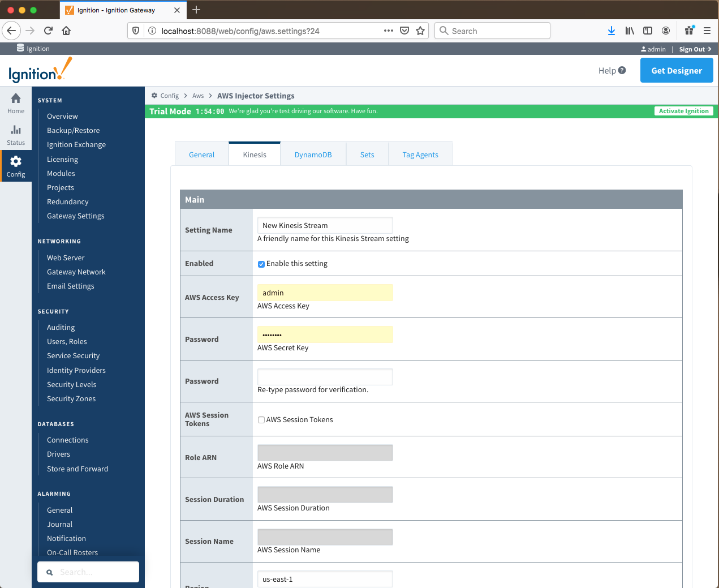The width and height of the screenshot is (719, 588).
Task: Open the Firefox downloads arrow icon
Action: 612,31
